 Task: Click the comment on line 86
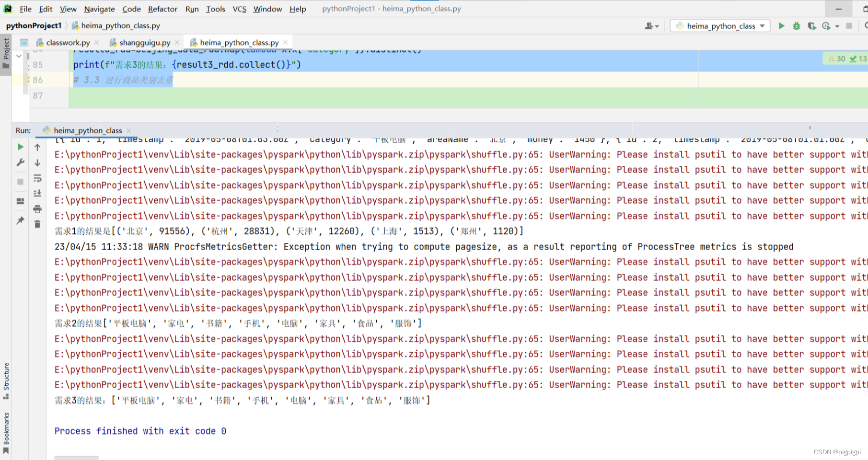coord(123,80)
